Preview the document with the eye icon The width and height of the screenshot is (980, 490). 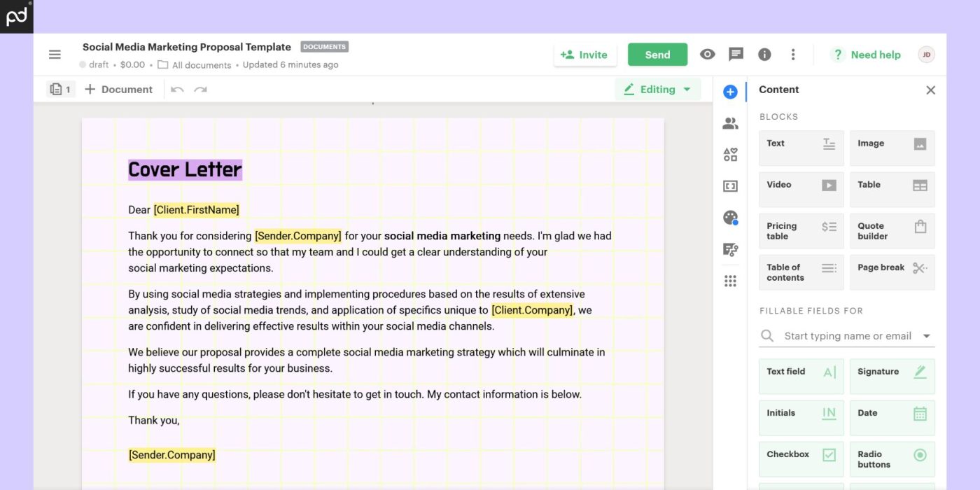(707, 54)
